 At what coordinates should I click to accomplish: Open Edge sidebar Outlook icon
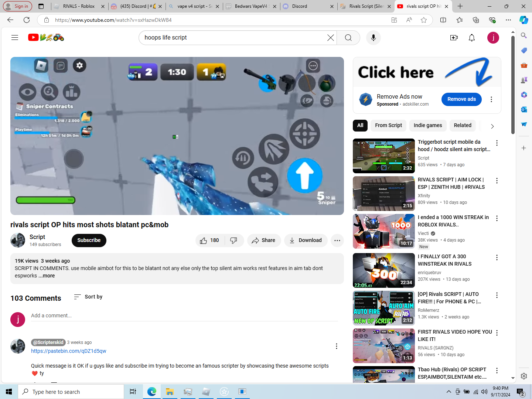pyautogui.click(x=524, y=109)
